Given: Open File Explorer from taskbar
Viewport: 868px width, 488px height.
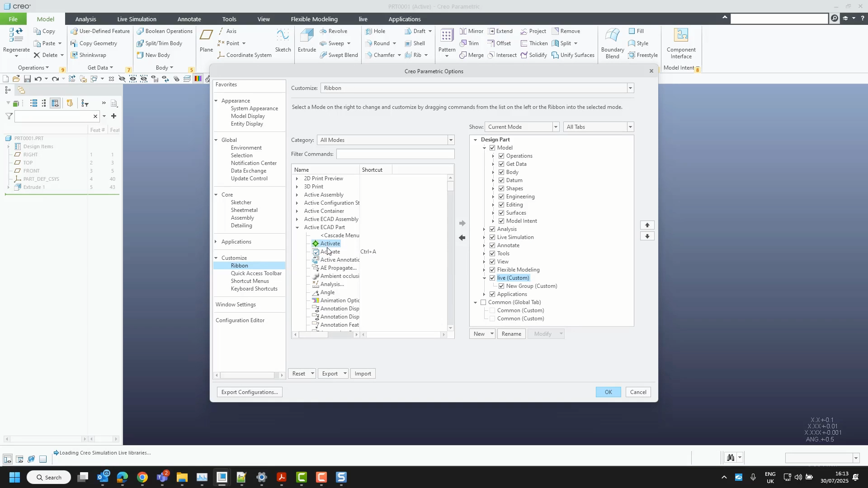Looking at the screenshot, I should pos(182,478).
